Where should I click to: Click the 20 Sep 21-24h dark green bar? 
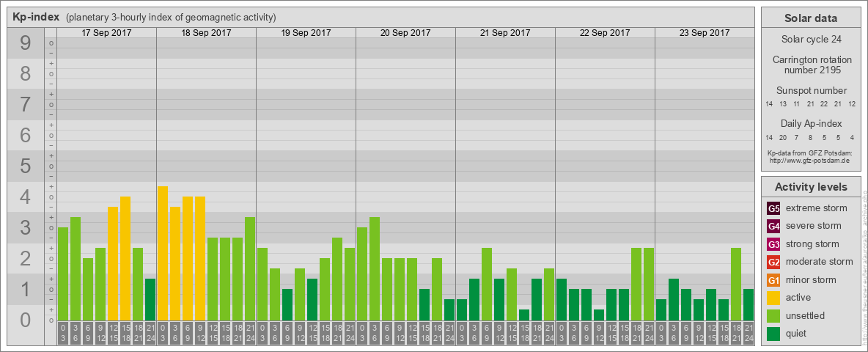[x=449, y=310]
